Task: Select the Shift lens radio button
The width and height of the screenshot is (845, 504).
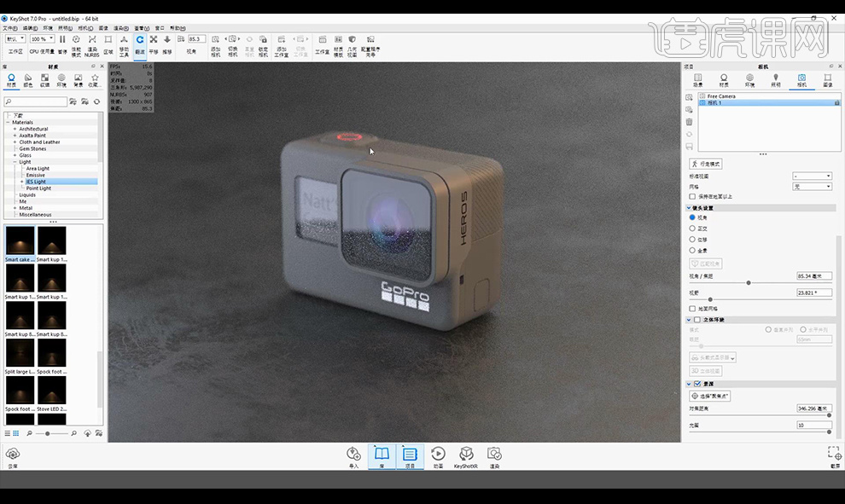Action: (x=692, y=239)
